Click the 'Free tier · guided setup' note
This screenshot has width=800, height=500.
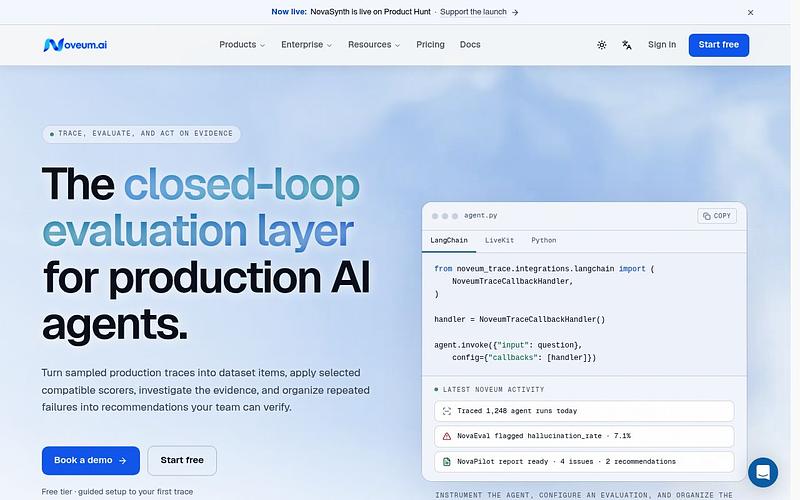click(117, 492)
